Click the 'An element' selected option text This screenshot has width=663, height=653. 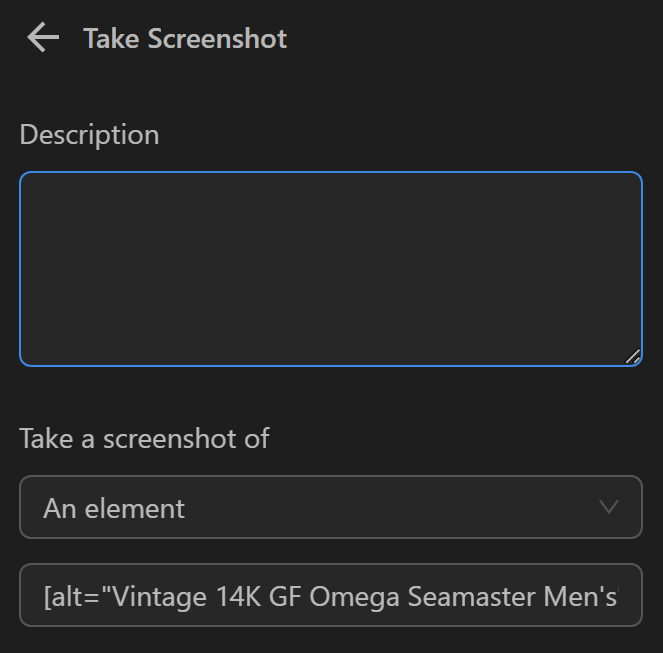(114, 508)
